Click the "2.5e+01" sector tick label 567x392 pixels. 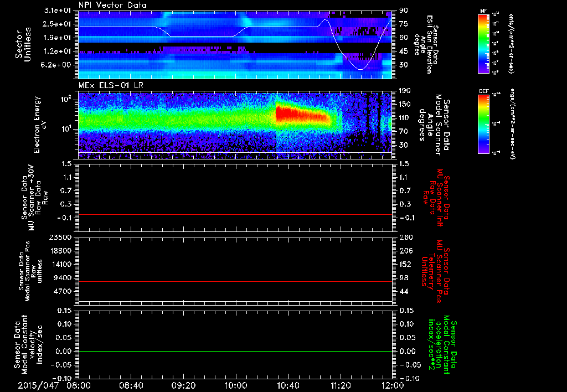[58, 24]
